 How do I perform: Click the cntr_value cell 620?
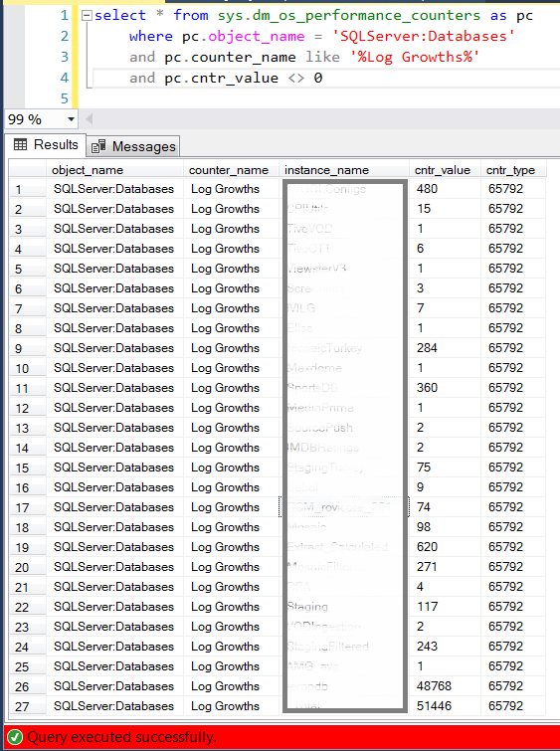point(445,546)
